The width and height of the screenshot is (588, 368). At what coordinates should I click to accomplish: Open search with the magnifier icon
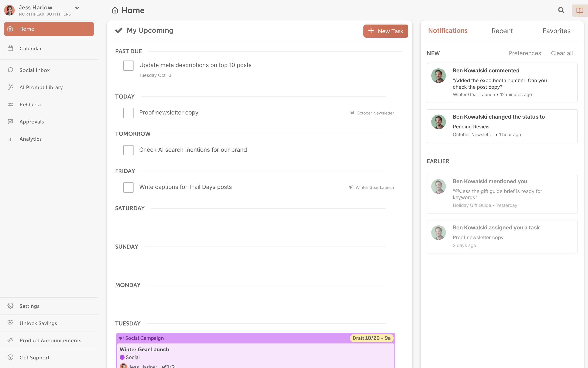click(561, 10)
